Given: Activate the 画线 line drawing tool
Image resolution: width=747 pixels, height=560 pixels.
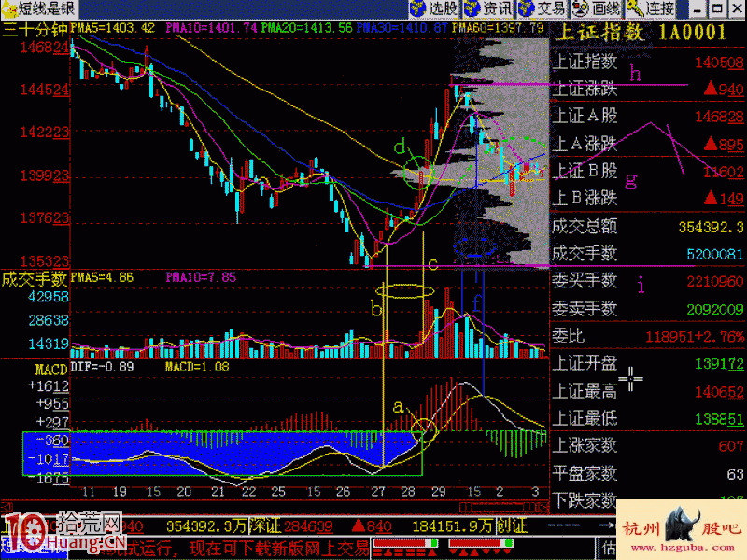Looking at the screenshot, I should click(597, 8).
